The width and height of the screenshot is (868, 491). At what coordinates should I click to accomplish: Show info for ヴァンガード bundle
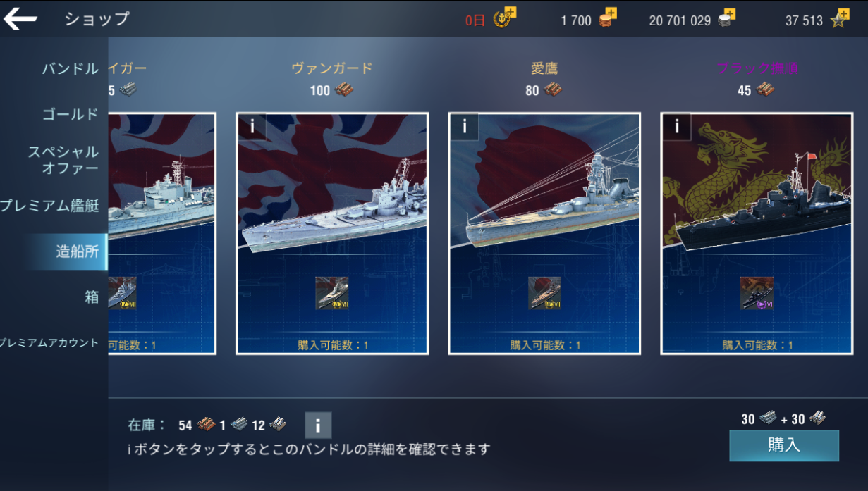252,127
